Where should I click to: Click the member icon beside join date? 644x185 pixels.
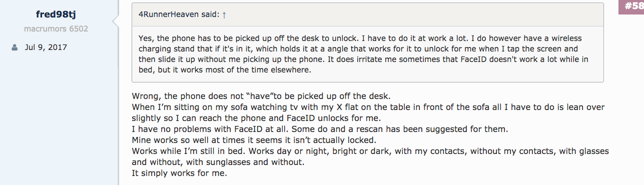coord(14,48)
